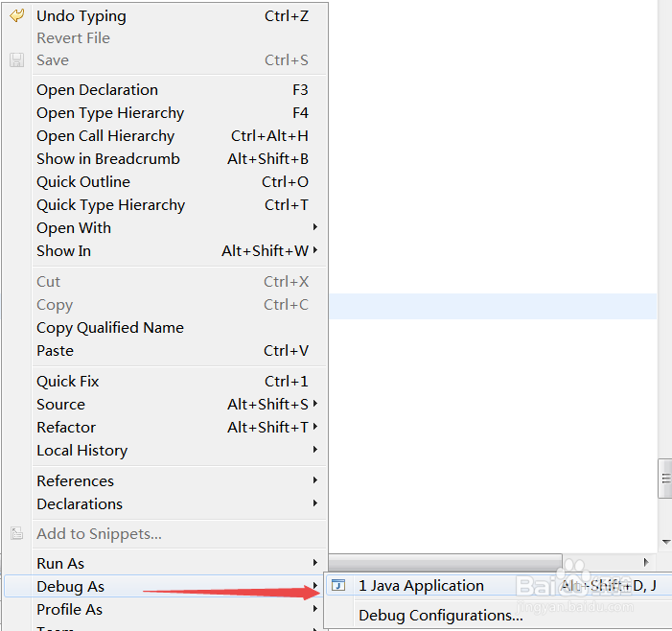Click the Add to Snippets icon
The width and height of the screenshot is (672, 631).
coord(16,533)
